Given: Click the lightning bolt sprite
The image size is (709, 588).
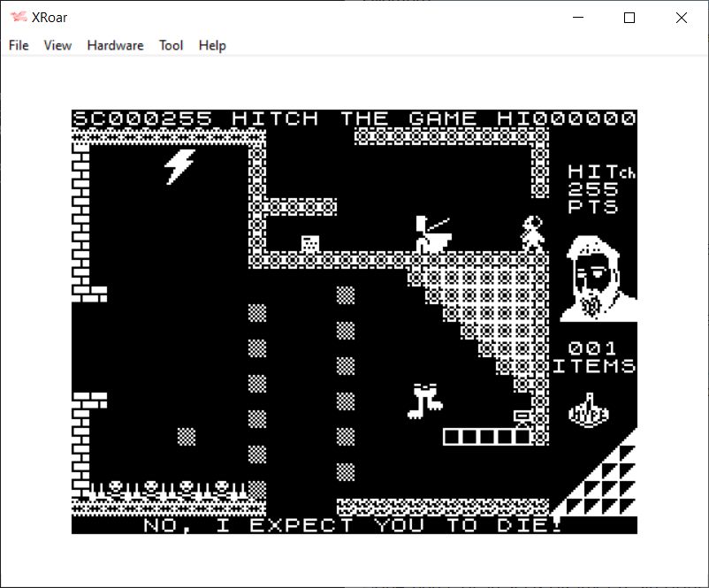Looking at the screenshot, I should click(x=179, y=165).
